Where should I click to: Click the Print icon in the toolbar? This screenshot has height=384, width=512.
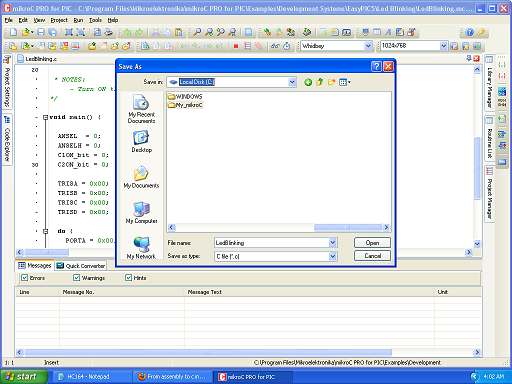[108, 32]
